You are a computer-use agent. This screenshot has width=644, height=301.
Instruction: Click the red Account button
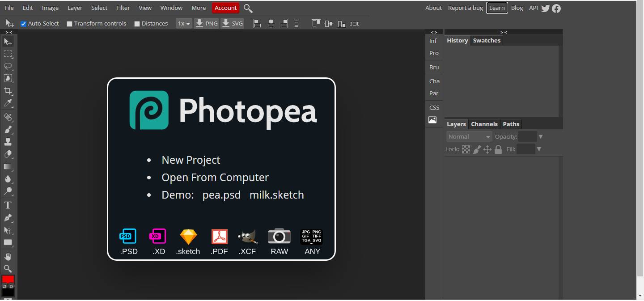[226, 8]
